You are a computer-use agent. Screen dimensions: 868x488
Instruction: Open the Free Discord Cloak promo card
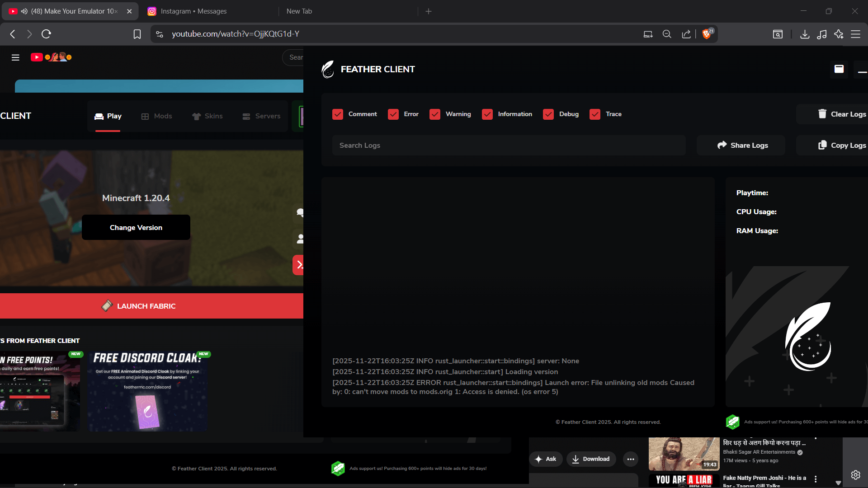148,391
